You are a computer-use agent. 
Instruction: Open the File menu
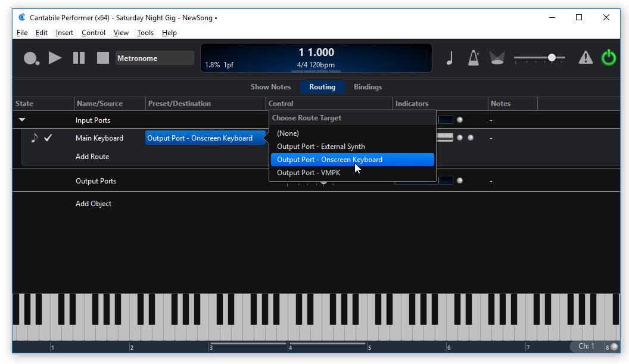tap(22, 33)
